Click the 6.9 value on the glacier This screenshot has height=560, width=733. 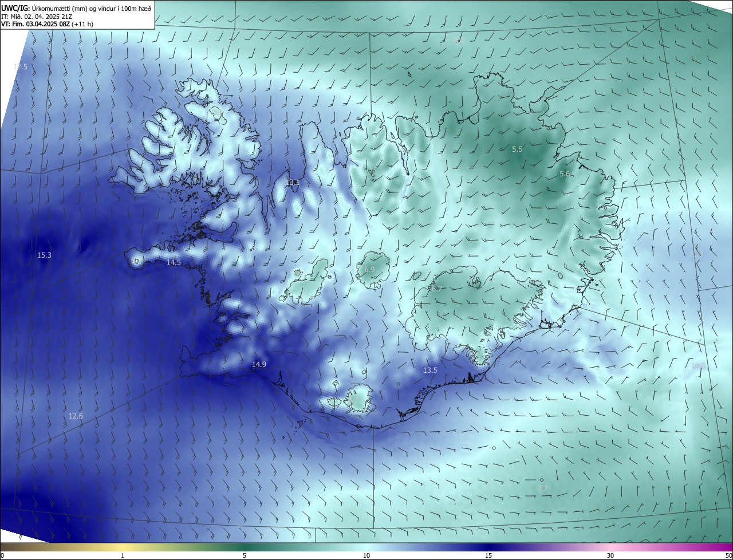(369, 269)
